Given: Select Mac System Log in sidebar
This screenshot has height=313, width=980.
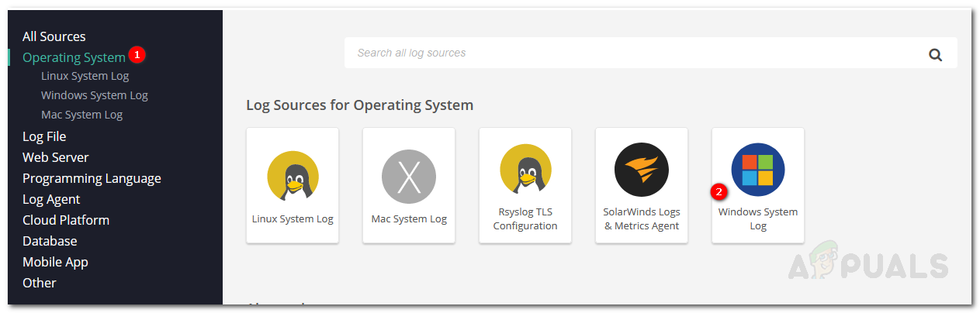Looking at the screenshot, I should point(82,115).
